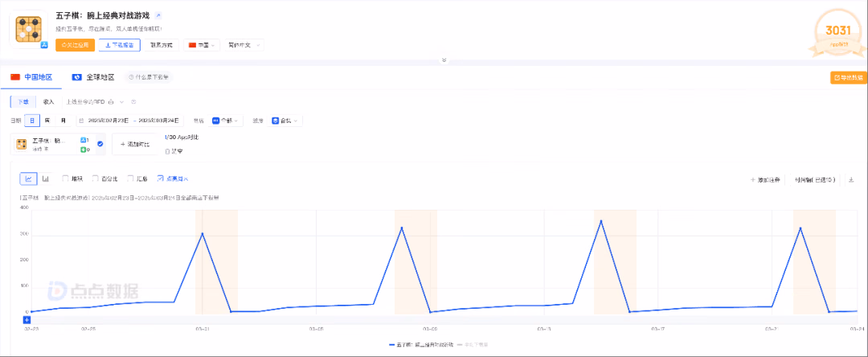Image resolution: width=868 pixels, height=357 pixels.
Task: Click the add comparison button
Action: click(x=135, y=144)
